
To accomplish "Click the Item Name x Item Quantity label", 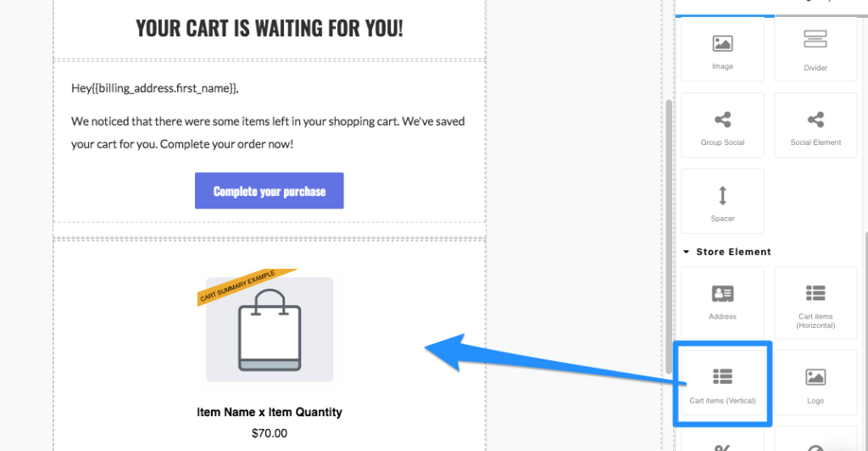I will tap(270, 412).
